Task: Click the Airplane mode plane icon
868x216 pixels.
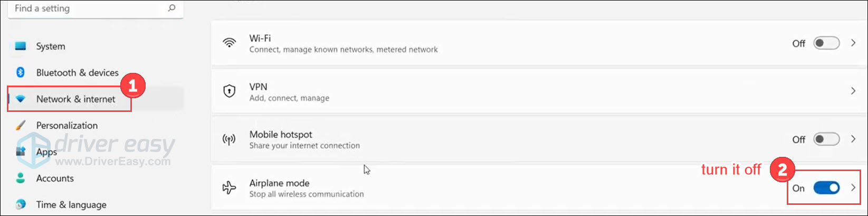Action: point(229,188)
